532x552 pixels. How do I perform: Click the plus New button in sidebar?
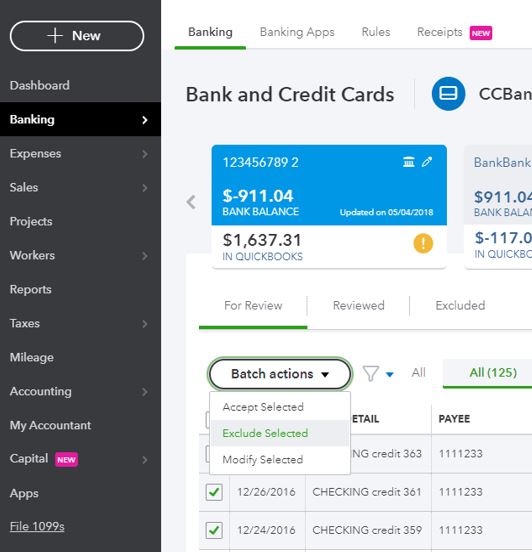[x=77, y=36]
